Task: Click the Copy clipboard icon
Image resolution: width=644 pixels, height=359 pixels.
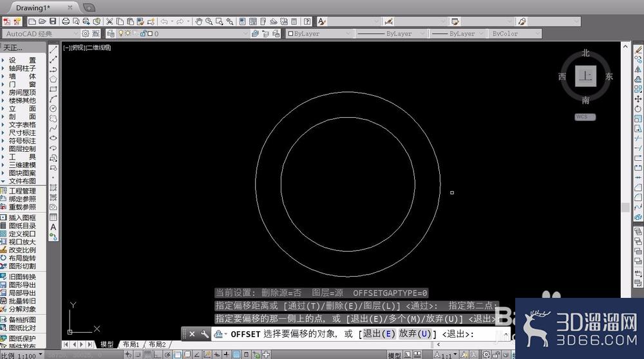Action: [120, 21]
